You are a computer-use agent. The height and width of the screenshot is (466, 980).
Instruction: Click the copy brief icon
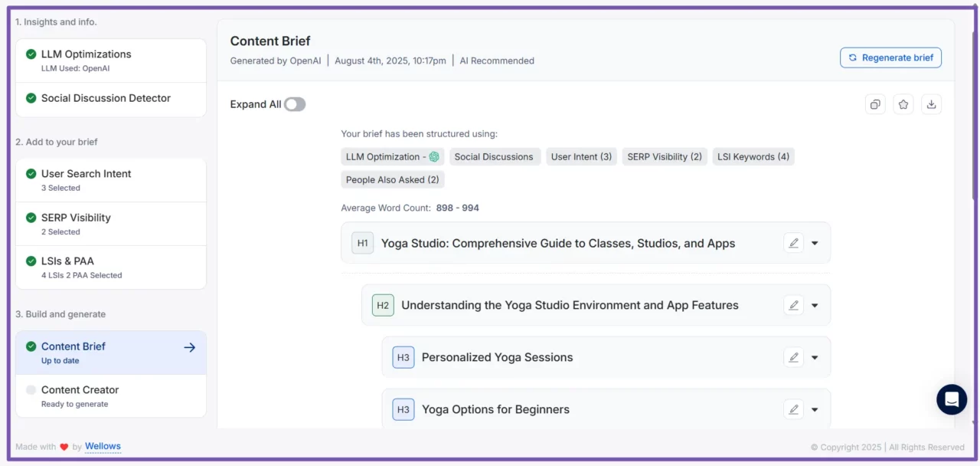[875, 103]
